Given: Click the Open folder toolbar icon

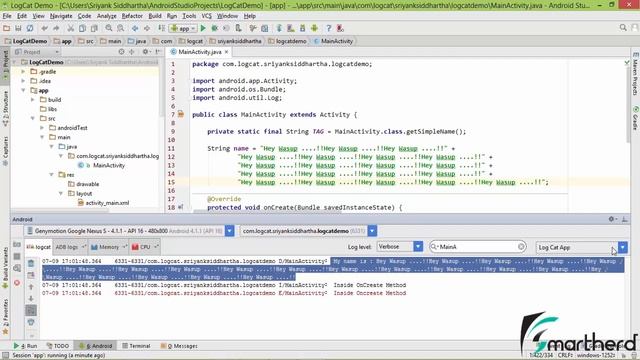Looking at the screenshot, I should click(7, 28).
